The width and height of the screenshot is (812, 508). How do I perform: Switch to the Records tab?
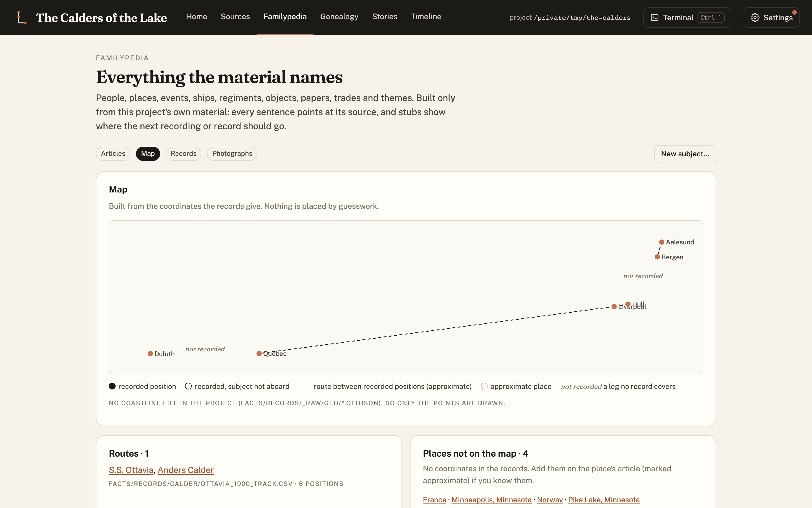tap(183, 154)
